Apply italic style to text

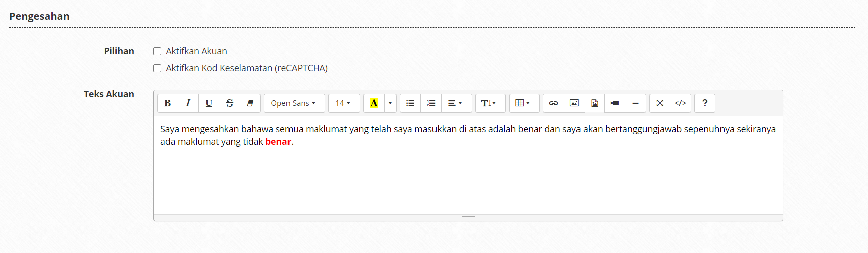[188, 103]
